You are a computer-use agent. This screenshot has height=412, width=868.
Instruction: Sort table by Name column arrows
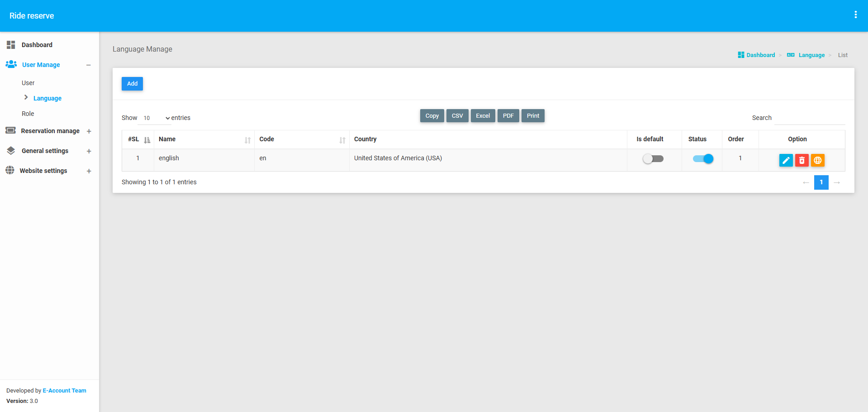[x=247, y=140]
